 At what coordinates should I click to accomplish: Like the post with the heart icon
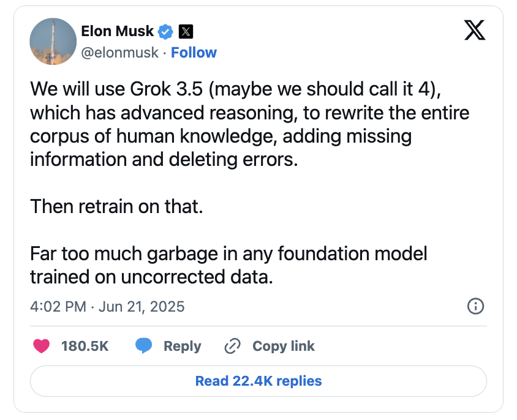coord(42,346)
